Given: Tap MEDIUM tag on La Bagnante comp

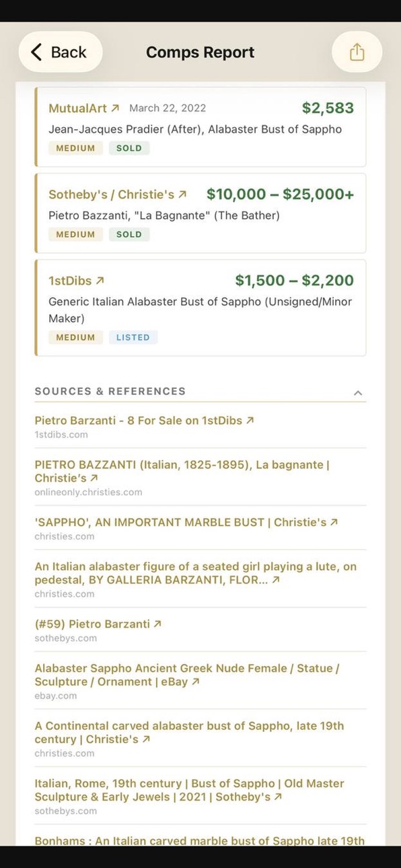Looking at the screenshot, I should [75, 234].
